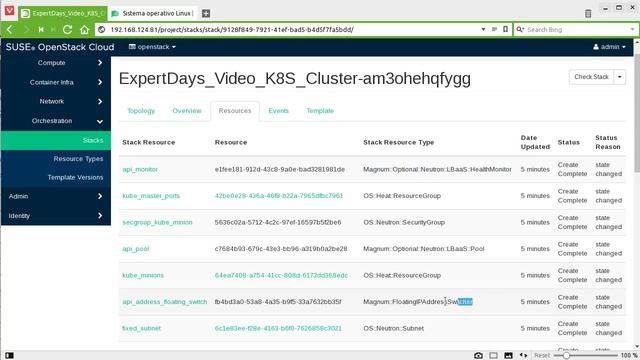Expand the Identity sidebar section

point(56,216)
